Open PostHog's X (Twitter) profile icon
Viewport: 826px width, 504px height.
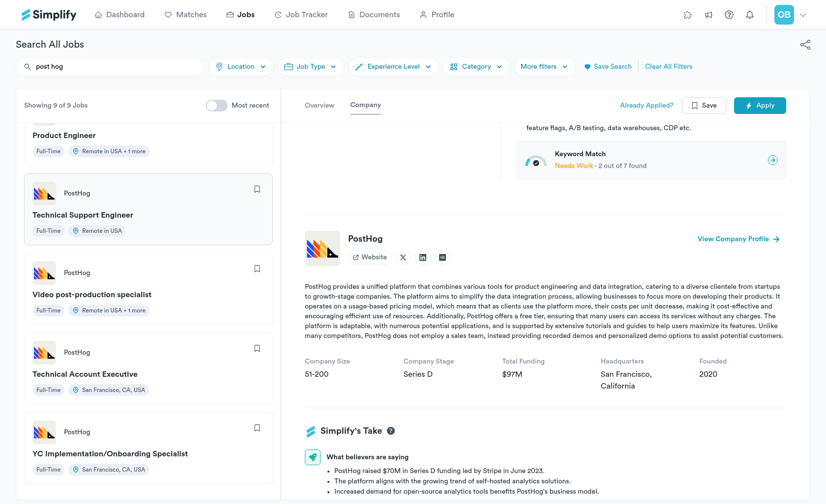(403, 257)
